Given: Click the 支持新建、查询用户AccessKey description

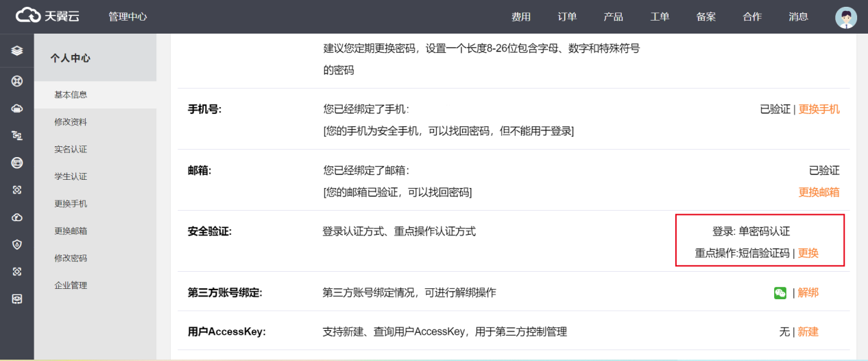Looking at the screenshot, I should tap(445, 332).
